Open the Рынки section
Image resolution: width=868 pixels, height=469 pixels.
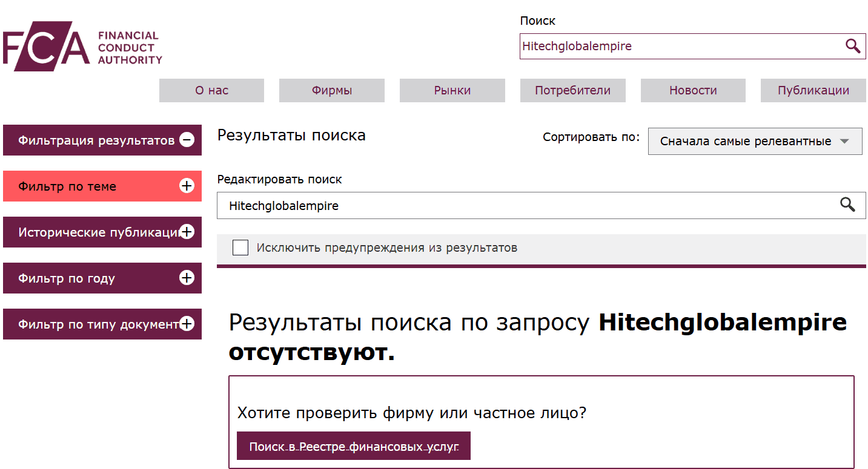click(452, 90)
